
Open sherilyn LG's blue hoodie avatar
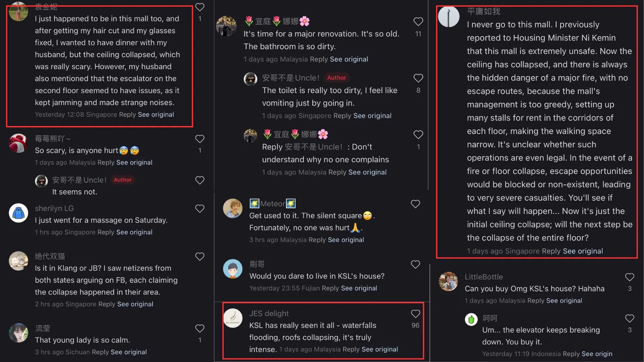point(18,213)
